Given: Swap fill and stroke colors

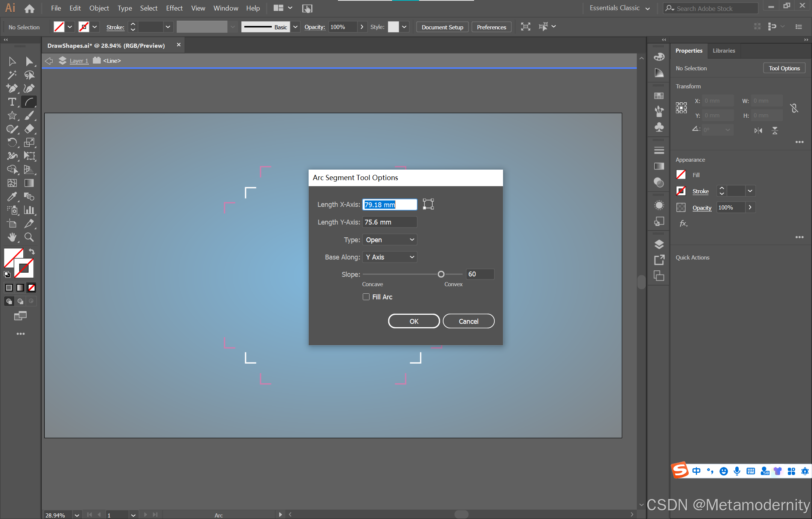Looking at the screenshot, I should coord(32,251).
